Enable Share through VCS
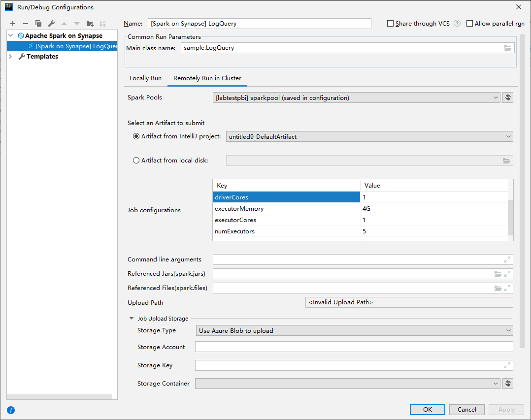Screen dimensions: 531x420 click(391, 23)
